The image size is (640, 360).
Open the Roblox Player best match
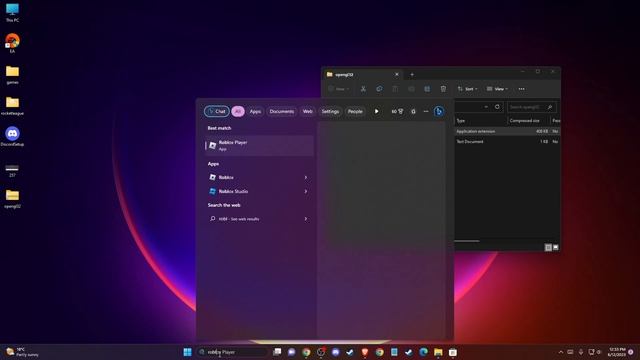[260, 145]
